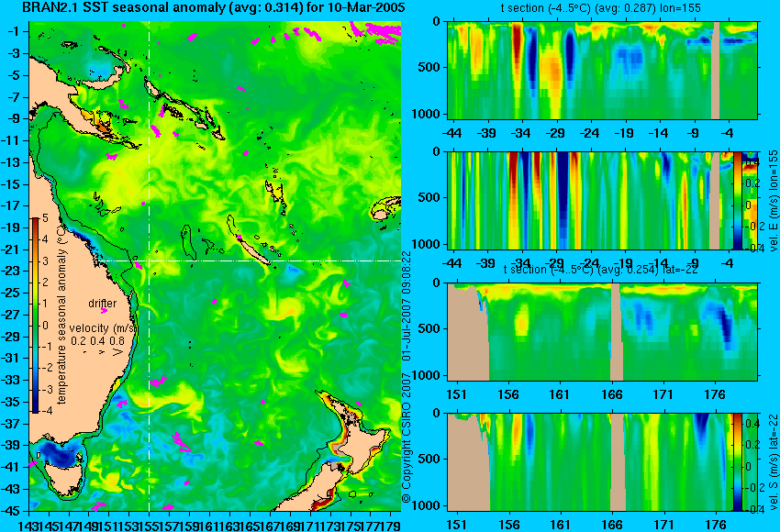Click the 176 tick under southward velocity section

point(715,524)
